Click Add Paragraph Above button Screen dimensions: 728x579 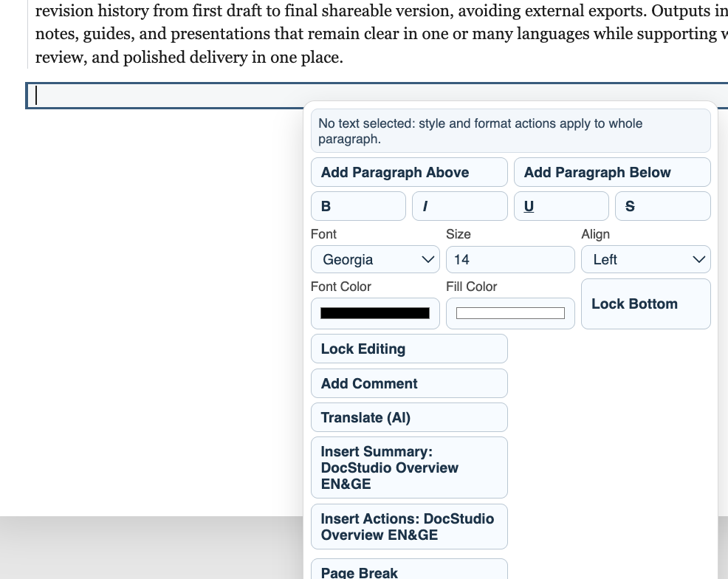[409, 172]
